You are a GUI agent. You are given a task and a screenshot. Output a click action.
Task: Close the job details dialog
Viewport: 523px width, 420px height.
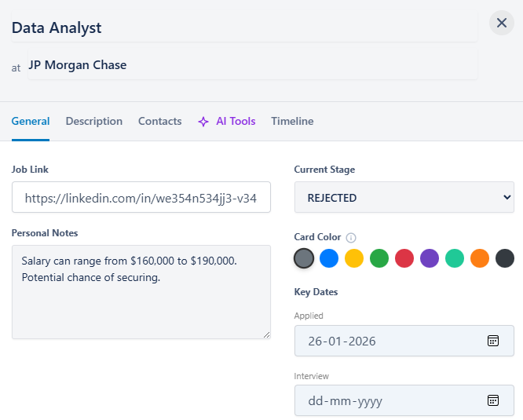click(x=502, y=23)
